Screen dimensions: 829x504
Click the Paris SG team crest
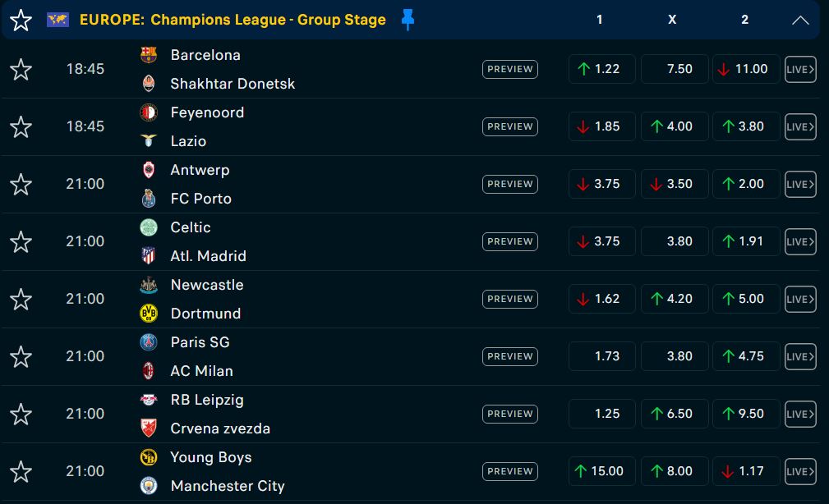coord(149,342)
